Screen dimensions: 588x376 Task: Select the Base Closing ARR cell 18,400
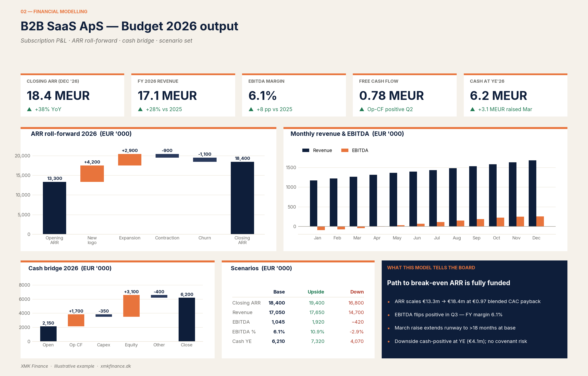(x=277, y=303)
